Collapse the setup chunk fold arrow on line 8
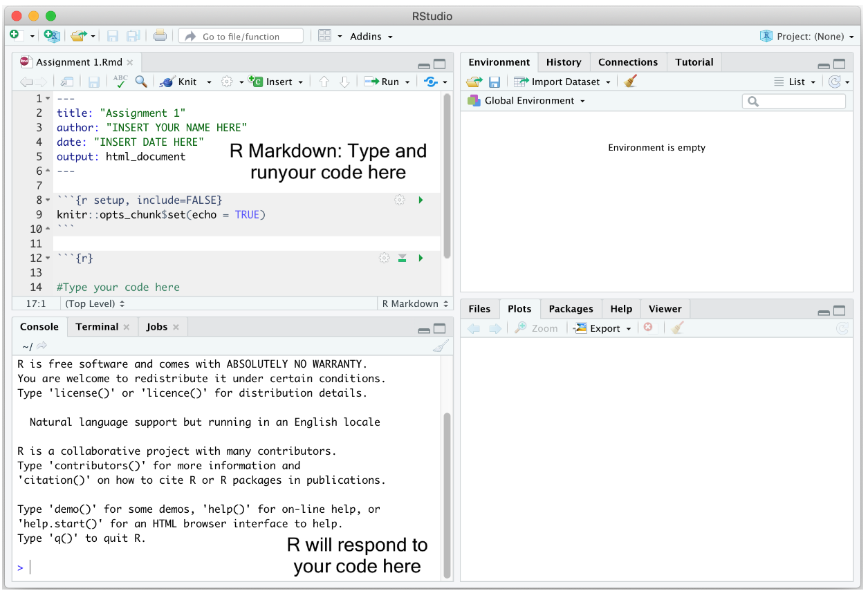 (48, 200)
